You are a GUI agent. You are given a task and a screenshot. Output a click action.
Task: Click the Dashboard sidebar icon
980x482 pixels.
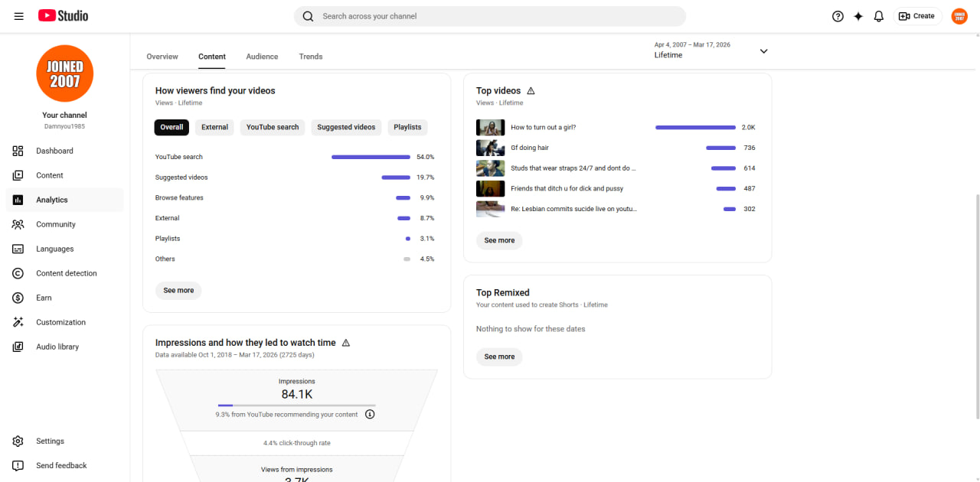[x=18, y=151]
